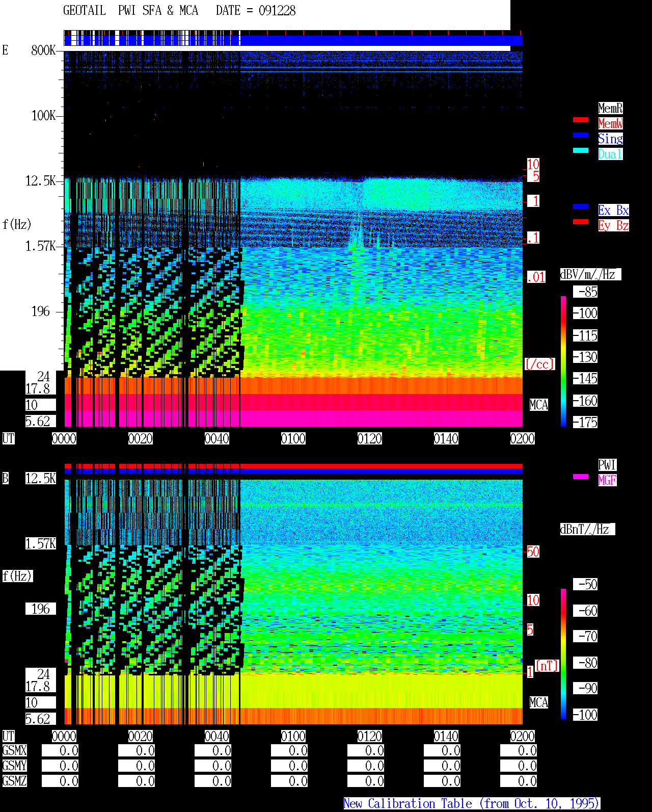Click the dBnT/√Hz unit label
The width and height of the screenshot is (652, 812).
click(x=587, y=529)
